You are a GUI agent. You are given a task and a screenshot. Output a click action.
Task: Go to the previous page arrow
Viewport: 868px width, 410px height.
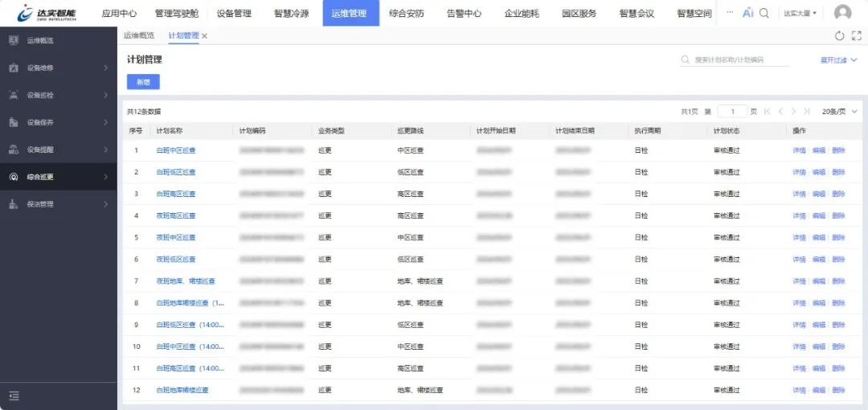(x=780, y=112)
